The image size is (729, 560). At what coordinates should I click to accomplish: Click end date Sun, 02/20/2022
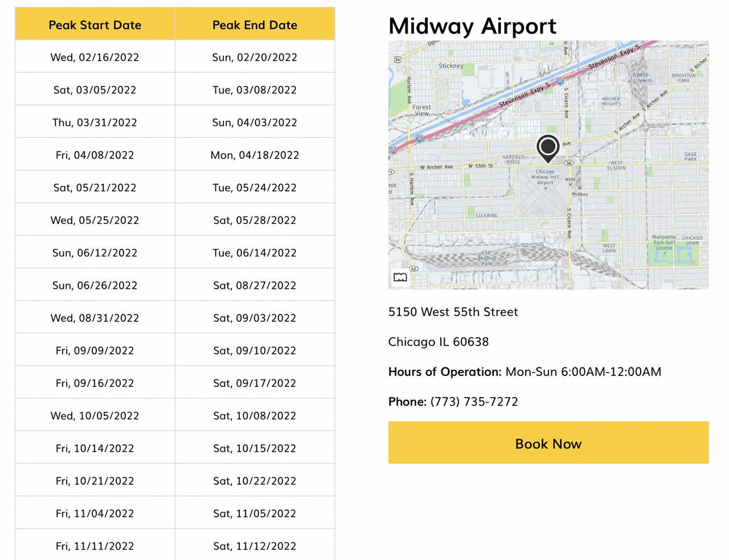[255, 57]
